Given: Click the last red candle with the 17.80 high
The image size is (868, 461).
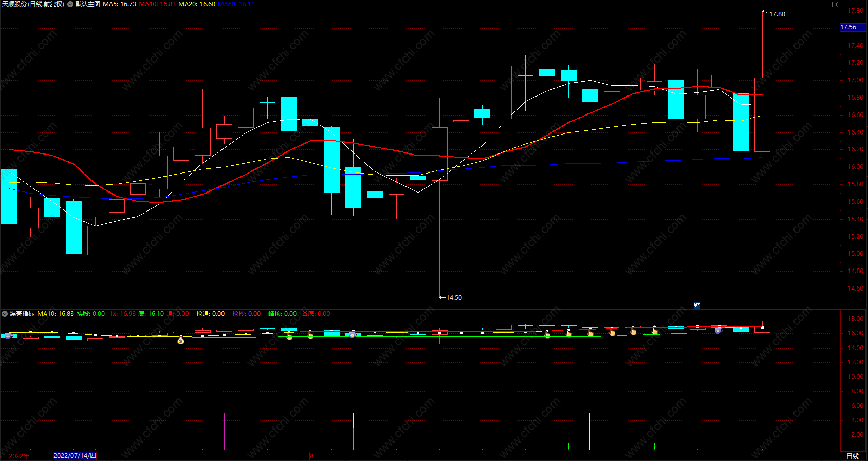Looking at the screenshot, I should pyautogui.click(x=762, y=114).
